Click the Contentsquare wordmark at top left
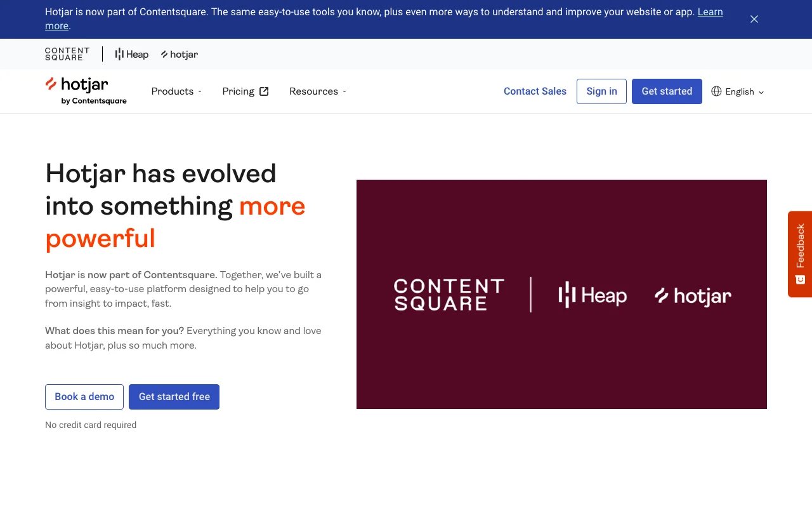This screenshot has width=812, height=508. point(67,54)
